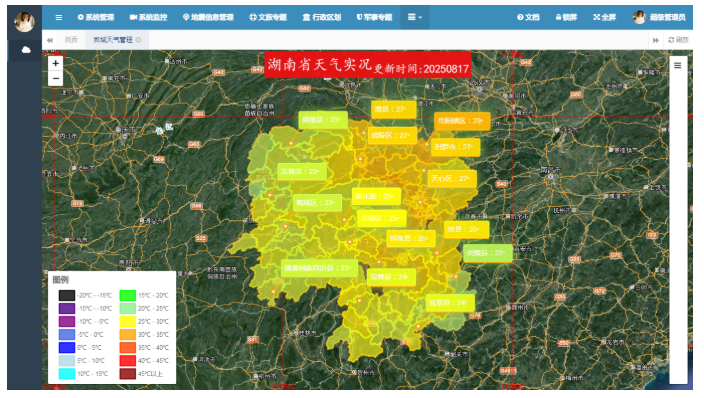Image resolution: width=704 pixels, height=398 pixels.
Task: Switch to 全屏 fullscreen mode
Action: point(604,18)
